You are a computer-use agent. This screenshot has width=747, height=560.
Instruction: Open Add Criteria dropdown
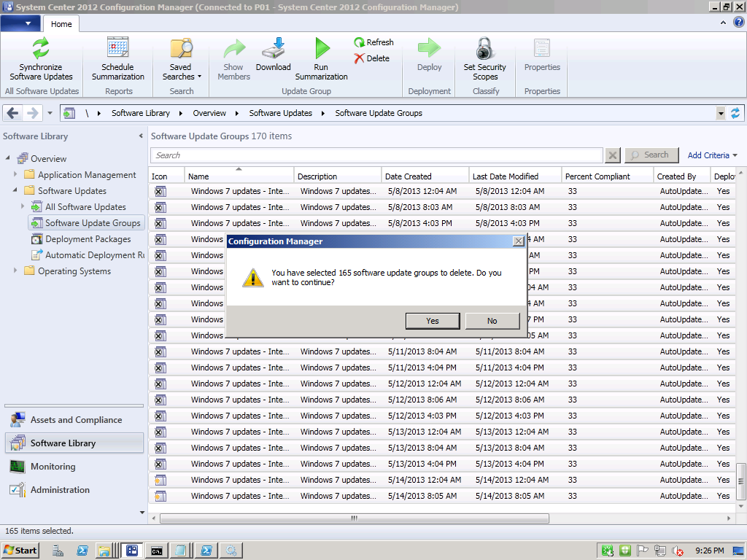[712, 155]
